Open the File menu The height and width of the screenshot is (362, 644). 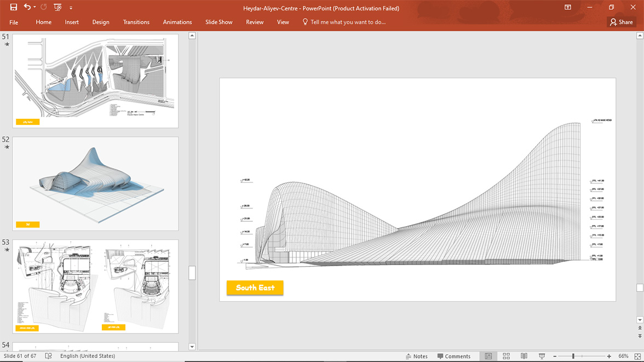[14, 22]
